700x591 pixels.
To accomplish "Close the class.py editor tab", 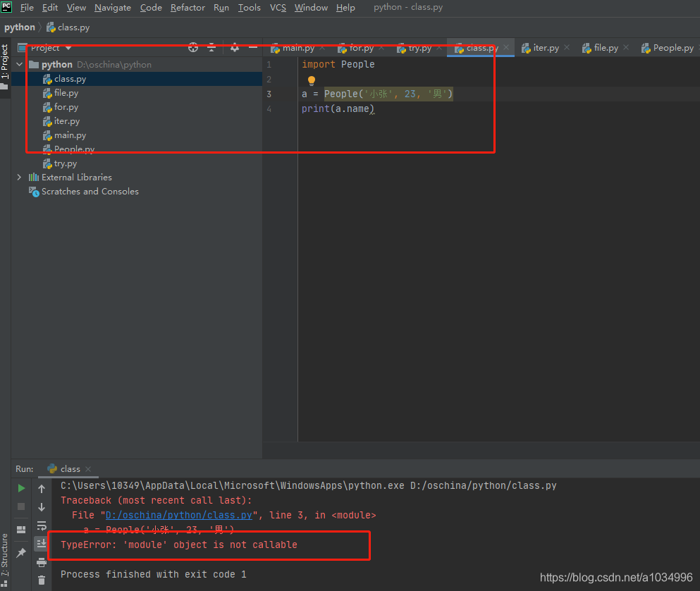I will [x=506, y=47].
